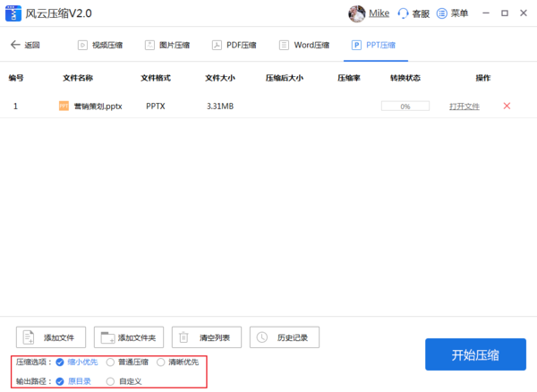Click the 添加文件 button

pos(52,337)
